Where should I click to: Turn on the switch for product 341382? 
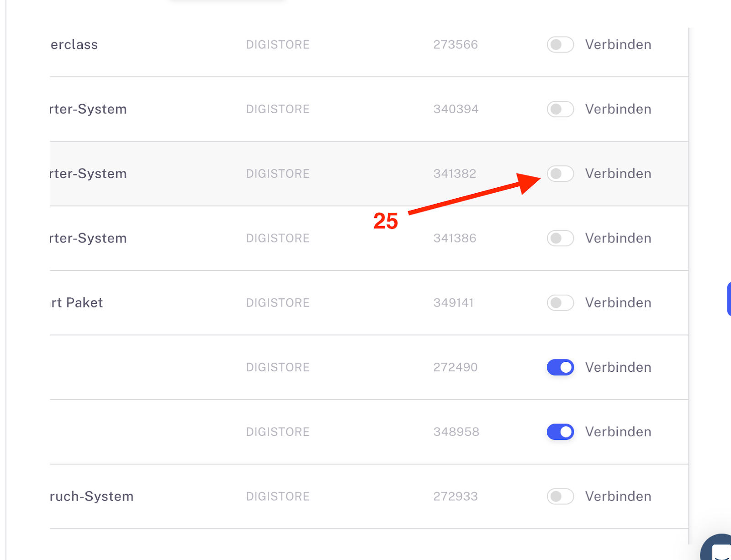pos(560,174)
